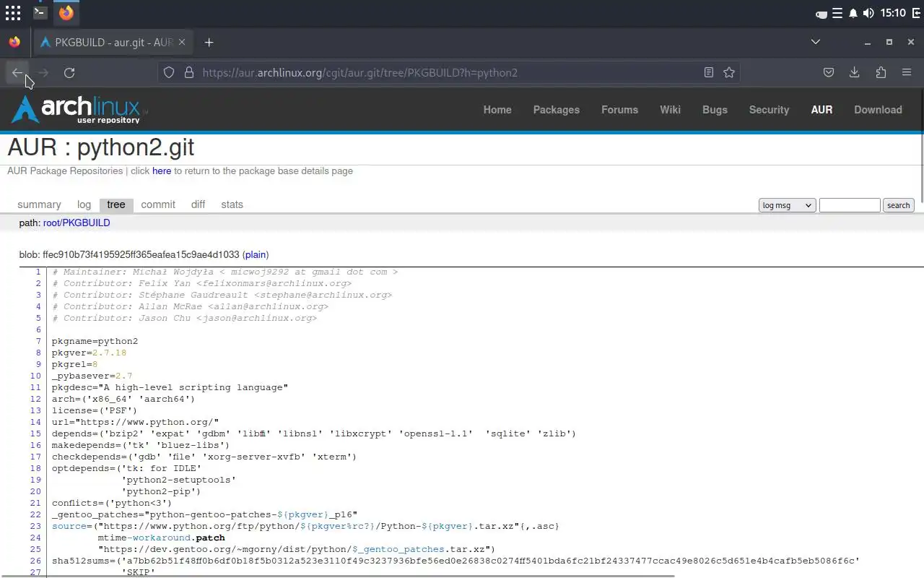Open the downloads panel
This screenshot has height=578, width=924.
(855, 72)
